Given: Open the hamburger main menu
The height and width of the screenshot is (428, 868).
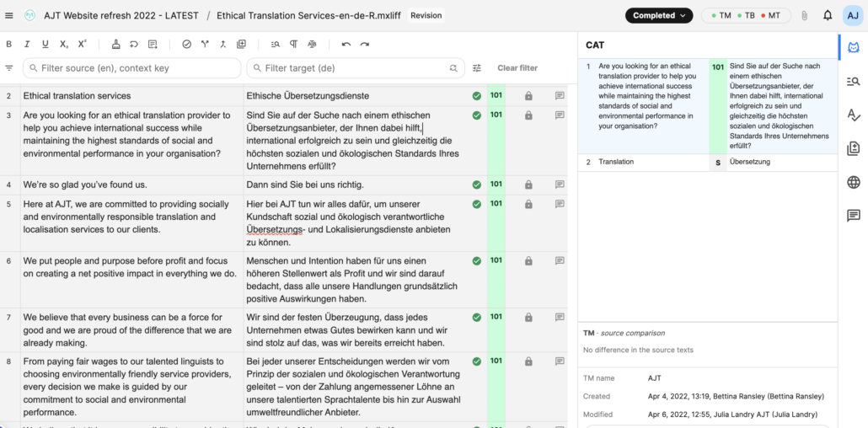Looking at the screenshot, I should (x=9, y=15).
